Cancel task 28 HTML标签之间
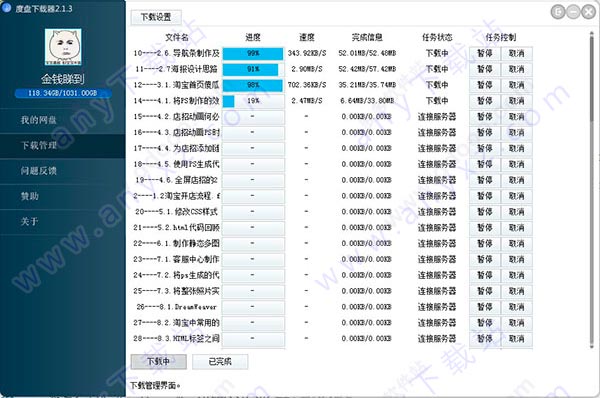 [517, 339]
